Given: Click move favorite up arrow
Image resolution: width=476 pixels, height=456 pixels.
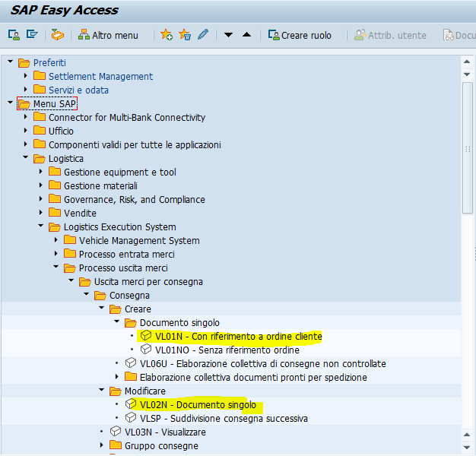Looking at the screenshot, I should (x=247, y=35).
